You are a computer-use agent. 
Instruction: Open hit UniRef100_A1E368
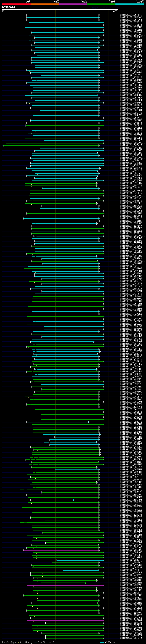(x=131, y=151)
